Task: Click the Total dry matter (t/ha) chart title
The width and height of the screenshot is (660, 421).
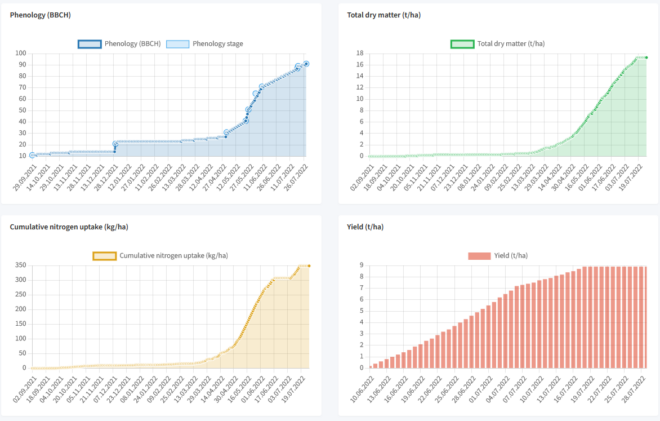Action: click(384, 15)
